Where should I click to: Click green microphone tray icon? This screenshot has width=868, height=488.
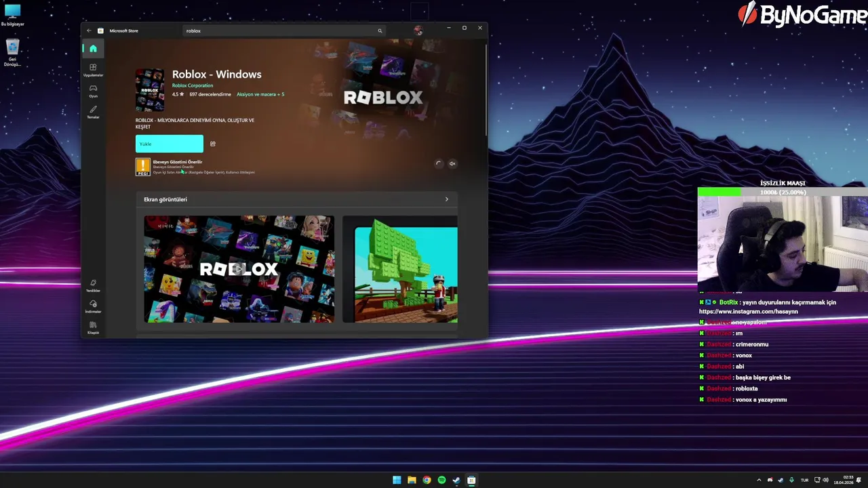tap(791, 480)
